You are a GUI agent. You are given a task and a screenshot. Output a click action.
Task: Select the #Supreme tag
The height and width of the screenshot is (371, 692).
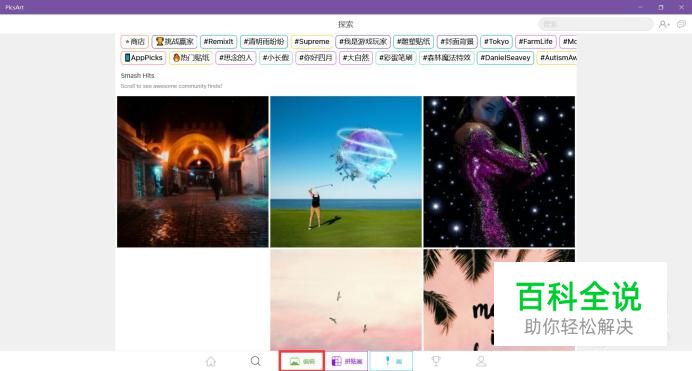[x=312, y=41]
